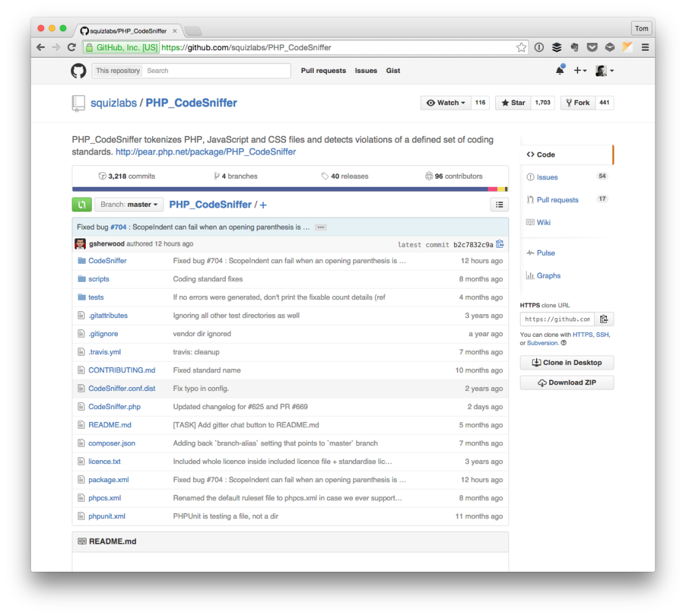Click the 1Password circle extension icon
Screen dimensions: 686x616
[x=539, y=48]
